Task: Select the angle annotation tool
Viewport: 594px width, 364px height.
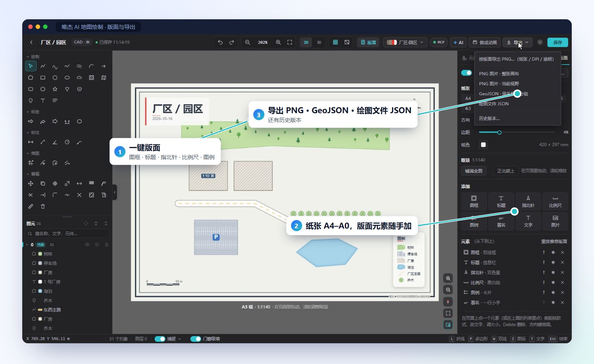Action: (55, 142)
